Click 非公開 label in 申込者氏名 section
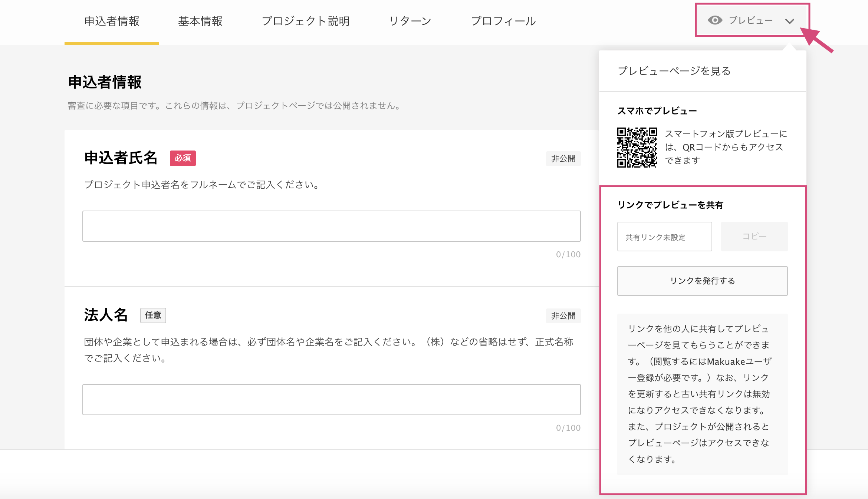 [x=563, y=159]
